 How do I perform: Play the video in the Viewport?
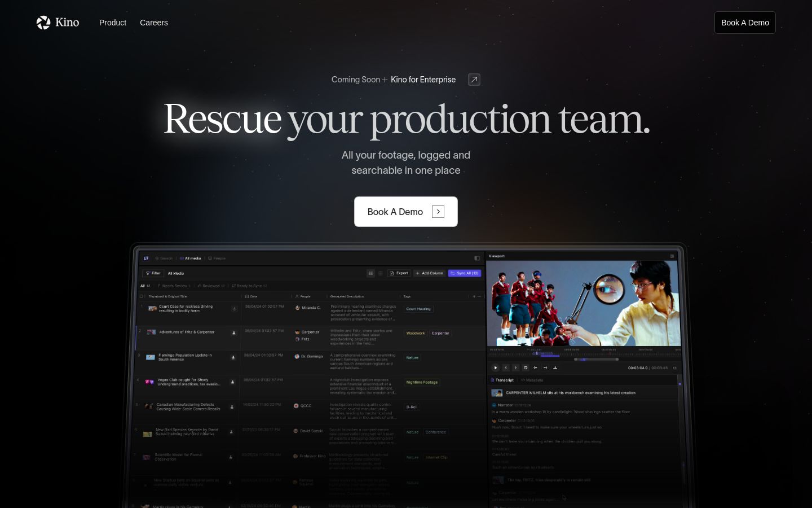coord(496,368)
